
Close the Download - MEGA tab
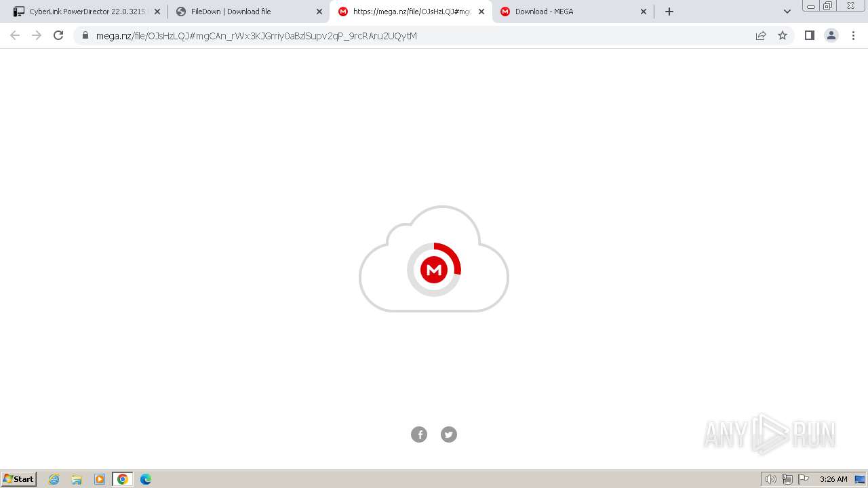(x=644, y=12)
